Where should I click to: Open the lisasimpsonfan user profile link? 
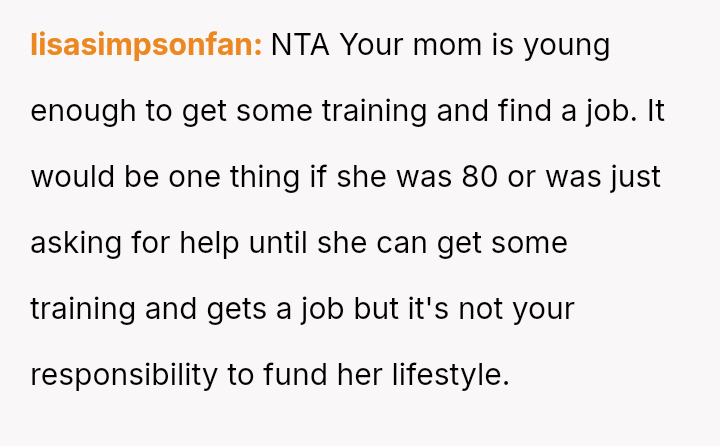(146, 45)
